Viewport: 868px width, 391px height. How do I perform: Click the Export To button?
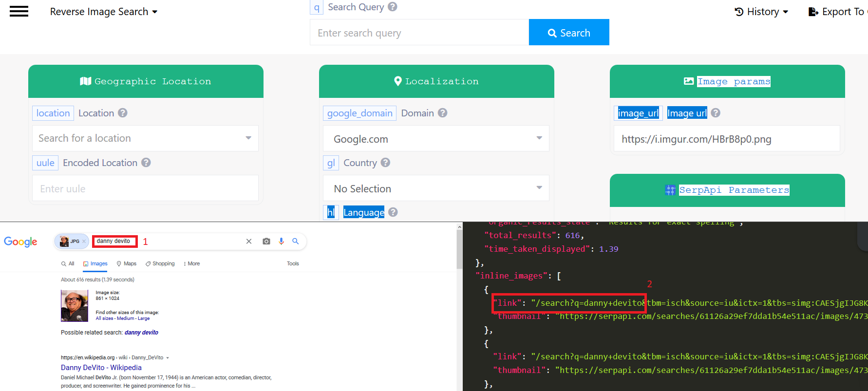837,12
